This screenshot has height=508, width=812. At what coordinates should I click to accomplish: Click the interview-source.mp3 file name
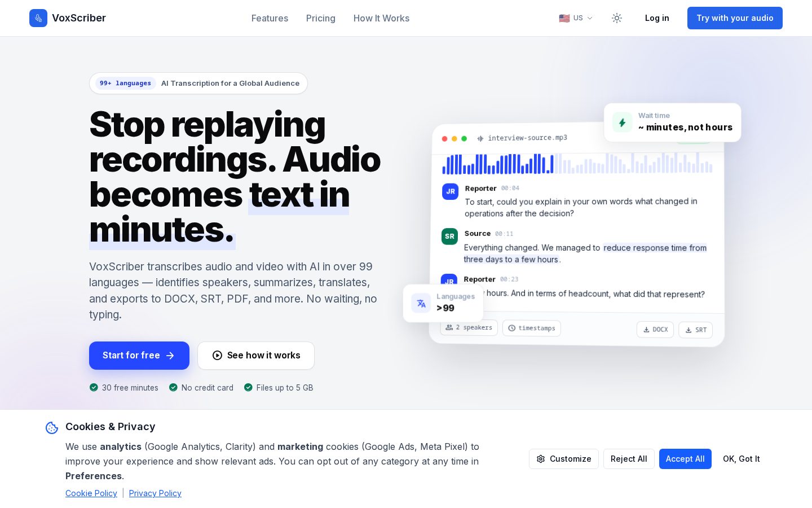pos(527,138)
